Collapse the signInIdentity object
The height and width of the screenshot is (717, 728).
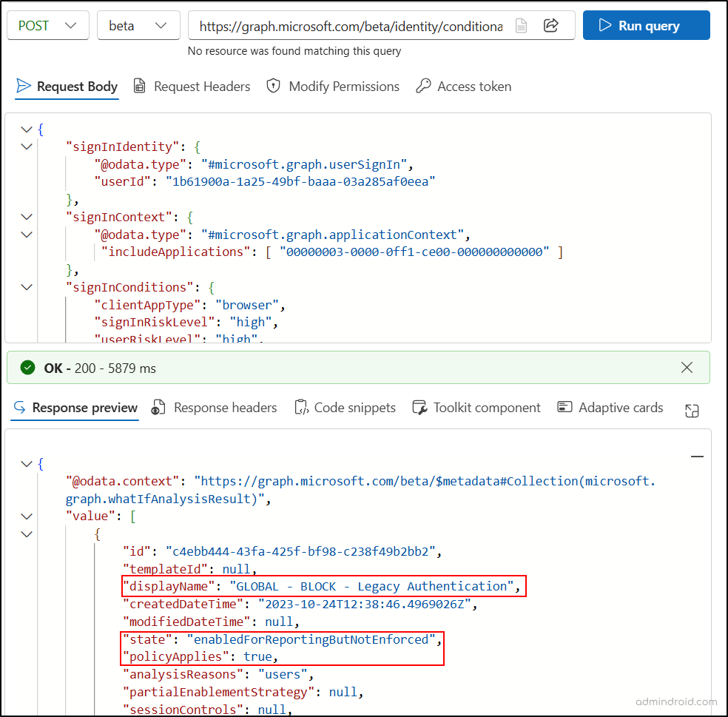click(x=27, y=147)
